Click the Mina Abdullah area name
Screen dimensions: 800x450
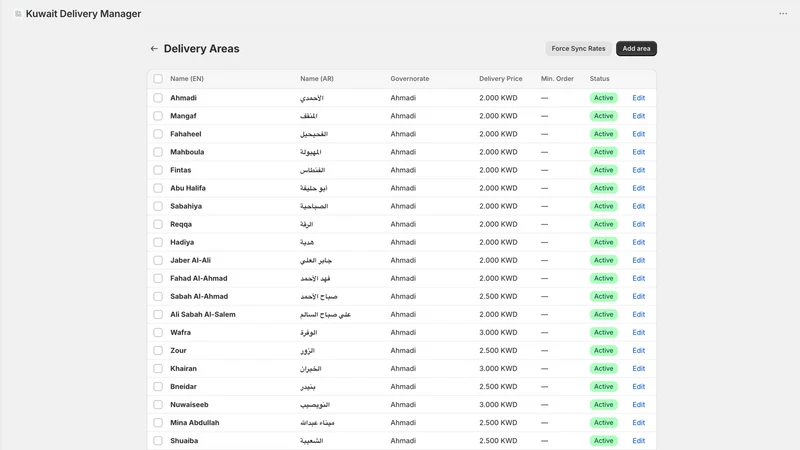(194, 422)
